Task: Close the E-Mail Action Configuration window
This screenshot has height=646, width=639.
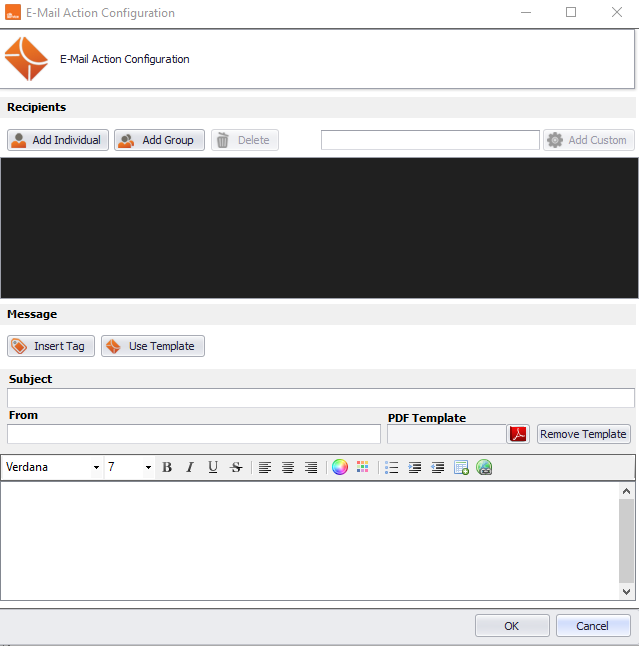Action: [x=617, y=12]
